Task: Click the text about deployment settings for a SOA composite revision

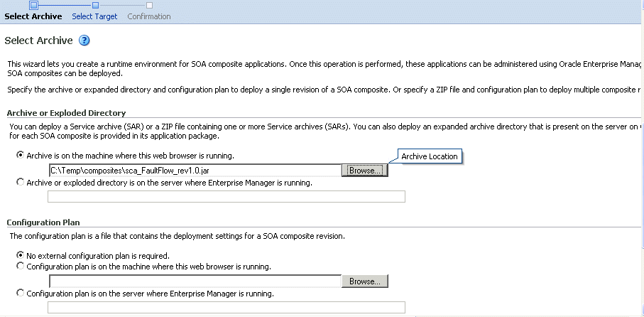Action: [177, 236]
